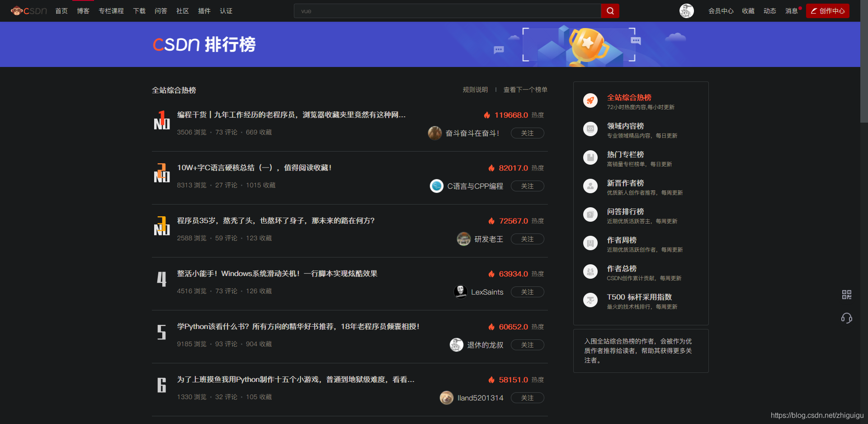Open the 插件 nav item

click(204, 11)
